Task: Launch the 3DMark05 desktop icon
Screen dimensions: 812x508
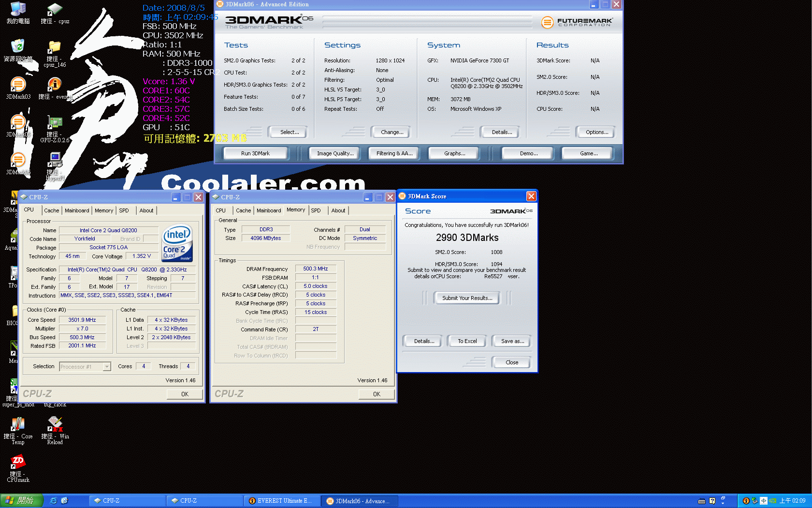Action: coord(18,126)
